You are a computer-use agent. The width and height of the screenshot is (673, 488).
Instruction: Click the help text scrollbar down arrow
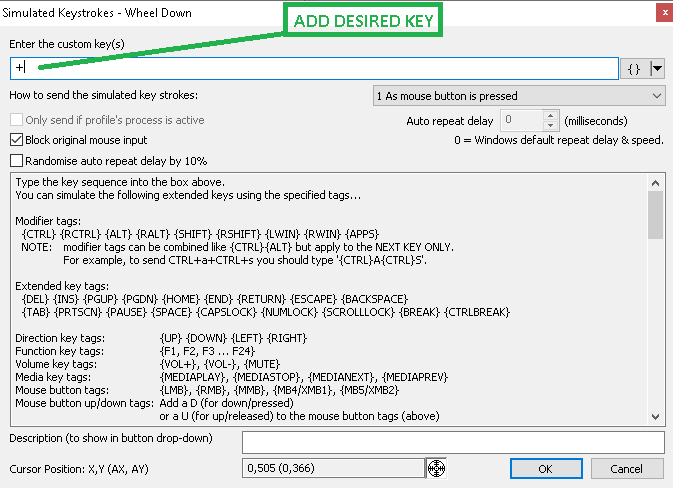[x=655, y=416]
